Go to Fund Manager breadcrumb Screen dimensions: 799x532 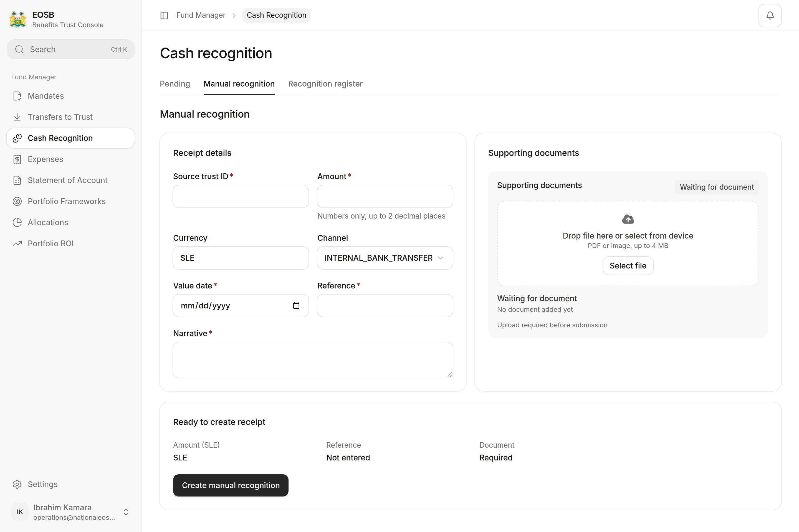tap(201, 15)
